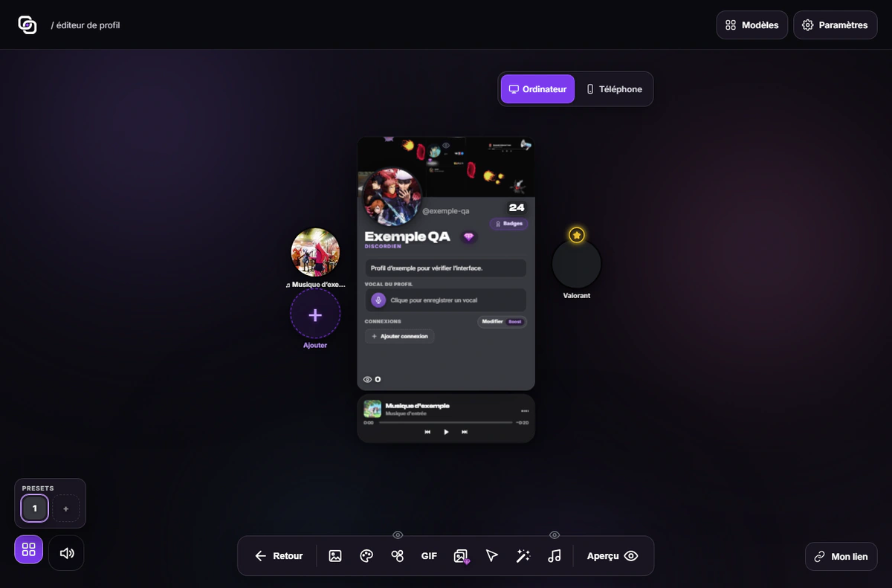Screen dimensions: 892x588
Task: Open the image tool in bottom toolbar
Action: 335,556
